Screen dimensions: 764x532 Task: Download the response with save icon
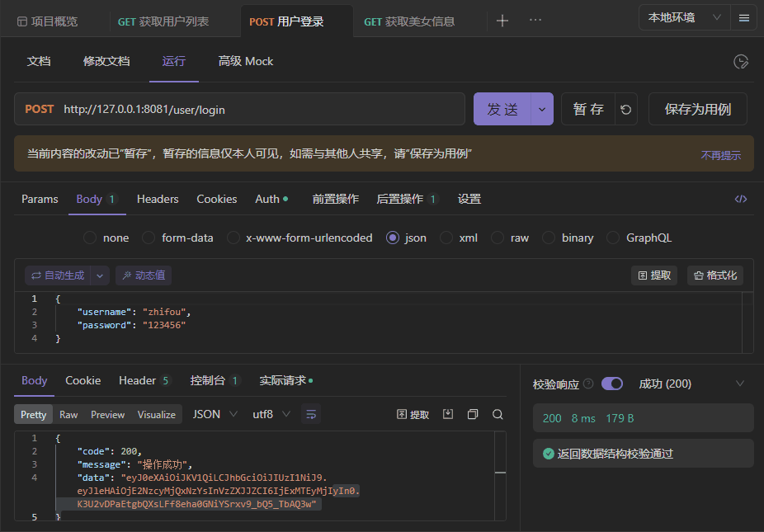448,414
